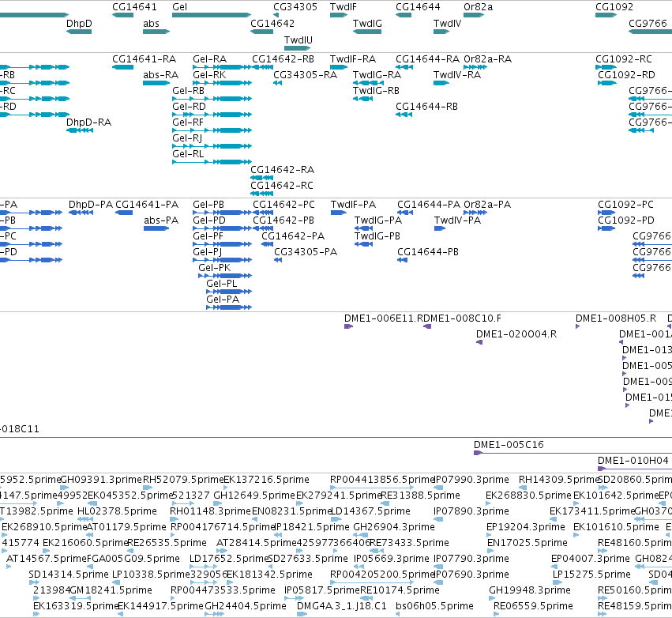Image resolution: width=672 pixels, height=618 pixels.
Task: Select the LD14367.5prime EST label
Action: coord(370,511)
